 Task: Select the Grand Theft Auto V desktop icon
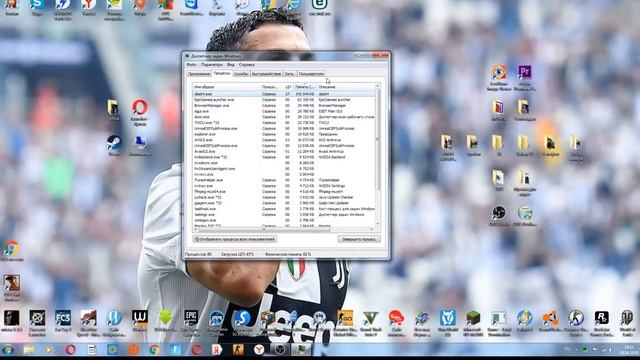371,323
